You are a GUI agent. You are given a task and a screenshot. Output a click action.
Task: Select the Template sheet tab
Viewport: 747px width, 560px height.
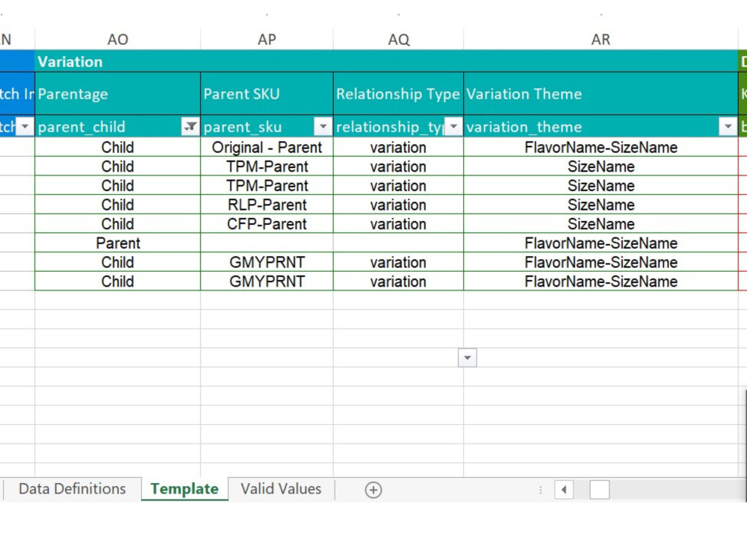(185, 489)
